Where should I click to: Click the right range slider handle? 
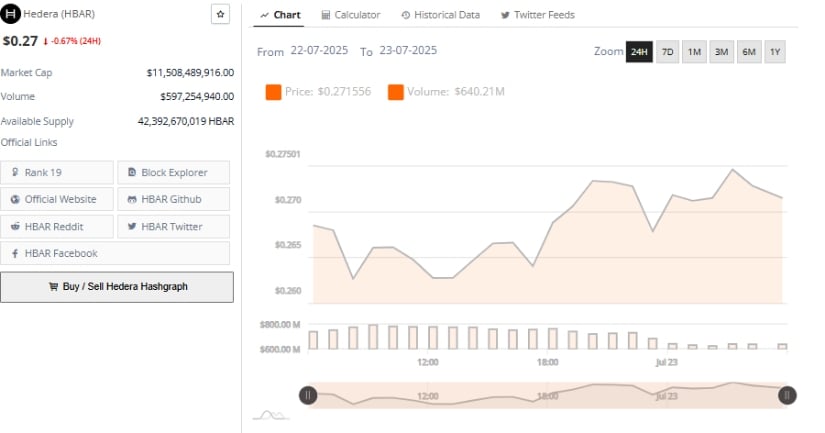pos(787,395)
